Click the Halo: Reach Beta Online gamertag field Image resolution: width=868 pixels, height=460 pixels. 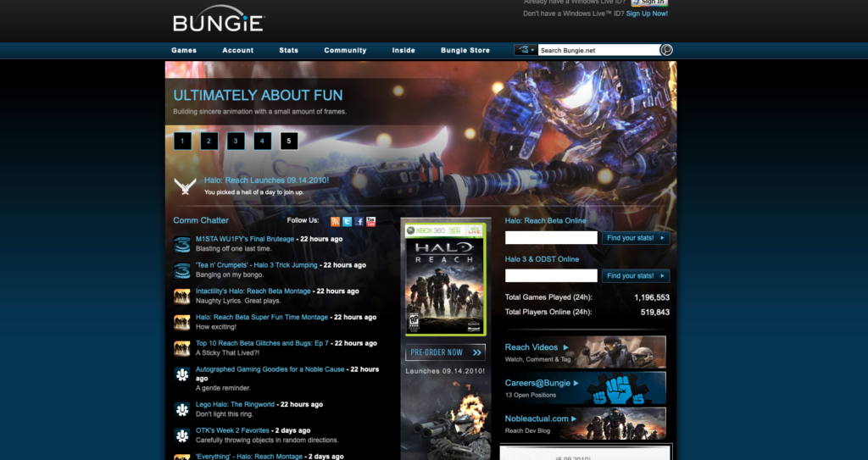click(x=551, y=238)
